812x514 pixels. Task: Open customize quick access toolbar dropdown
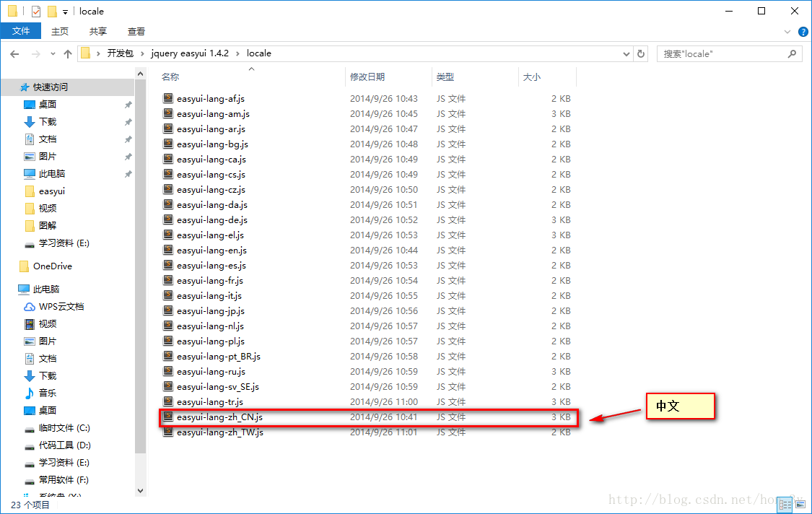65,12
